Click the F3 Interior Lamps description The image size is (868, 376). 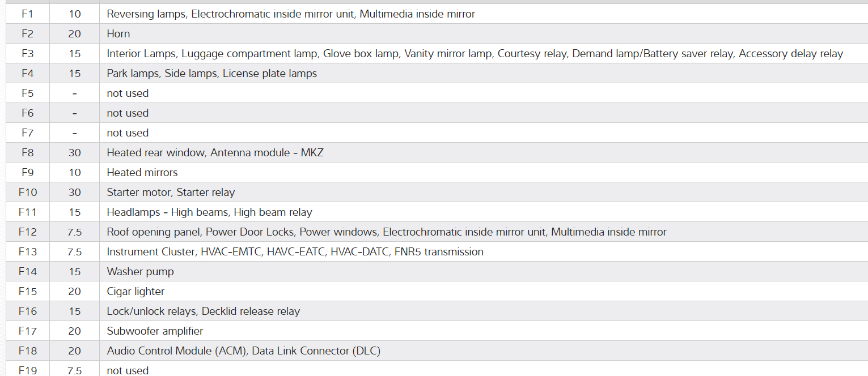tap(475, 54)
